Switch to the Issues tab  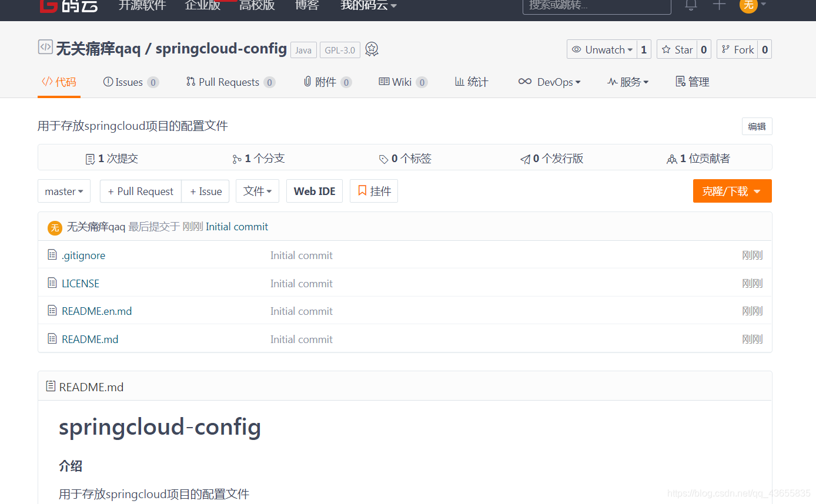(x=131, y=82)
